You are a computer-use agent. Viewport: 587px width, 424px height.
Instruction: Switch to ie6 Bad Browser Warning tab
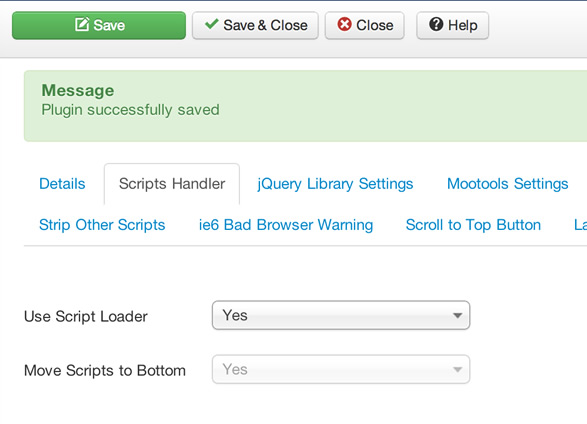click(286, 225)
